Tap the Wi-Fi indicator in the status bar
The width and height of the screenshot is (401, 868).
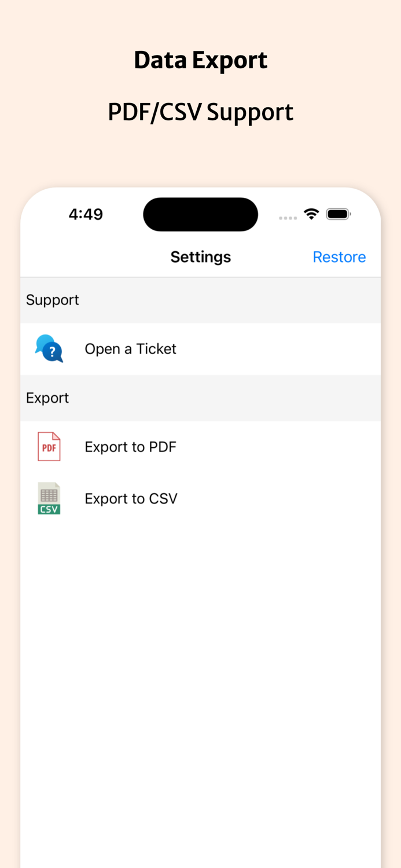311,214
